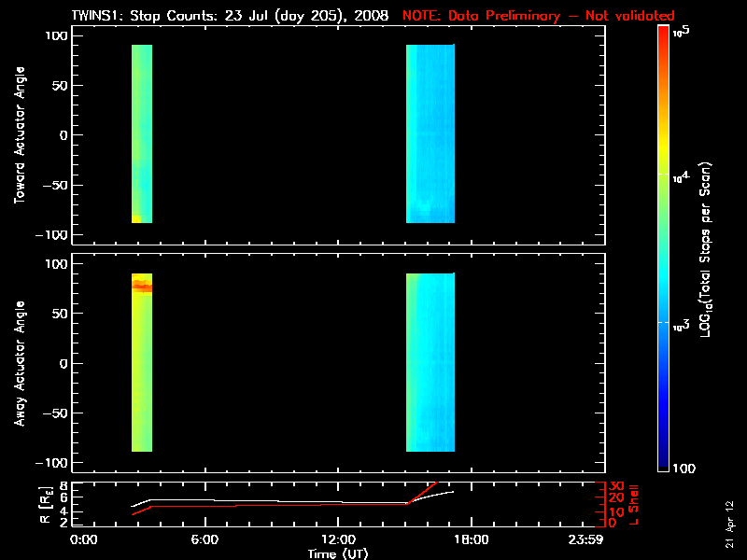Click the '30' tick on the L Shell axis

pyautogui.click(x=616, y=486)
